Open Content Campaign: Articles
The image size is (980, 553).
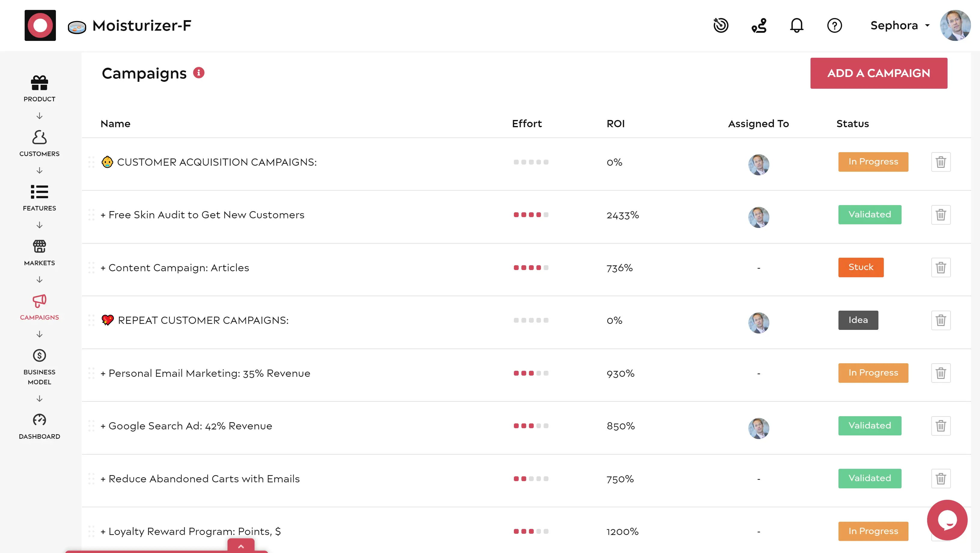175,268
